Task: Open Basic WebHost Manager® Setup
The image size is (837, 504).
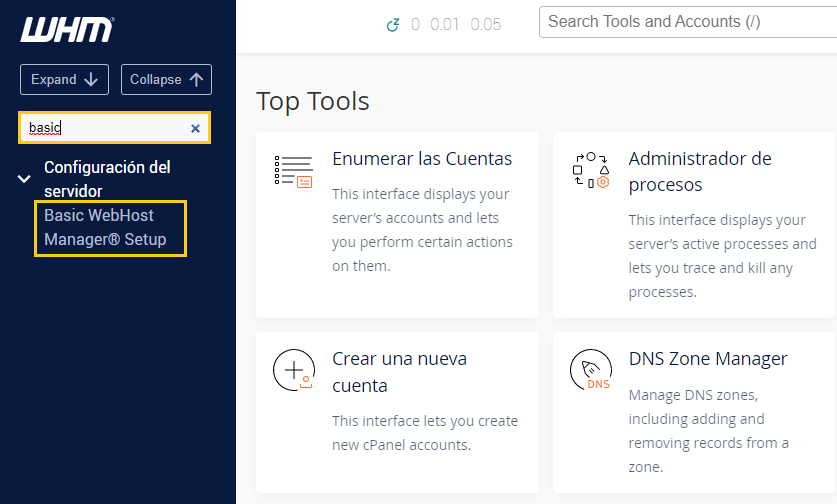Action: pyautogui.click(x=105, y=227)
